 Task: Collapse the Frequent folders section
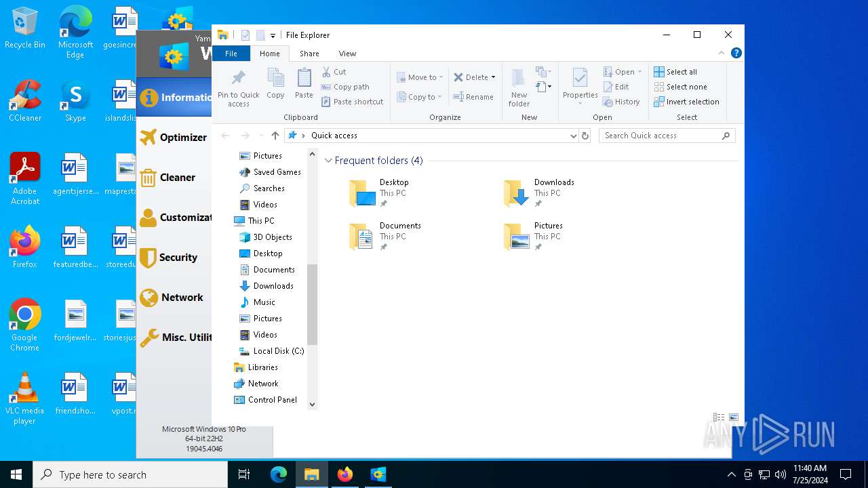tap(328, 161)
